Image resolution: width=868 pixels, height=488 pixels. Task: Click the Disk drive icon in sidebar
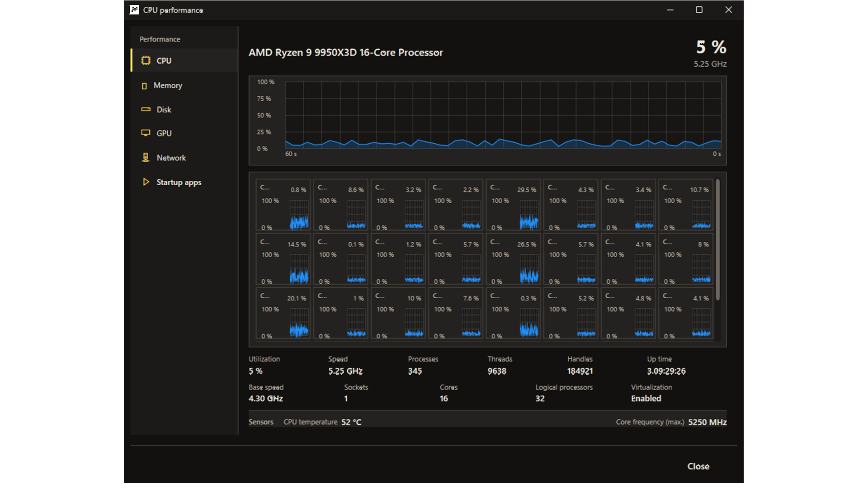146,109
